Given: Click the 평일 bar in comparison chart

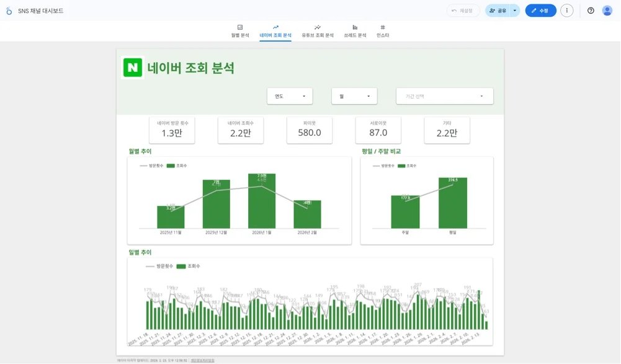Looking at the screenshot, I should [x=453, y=203].
